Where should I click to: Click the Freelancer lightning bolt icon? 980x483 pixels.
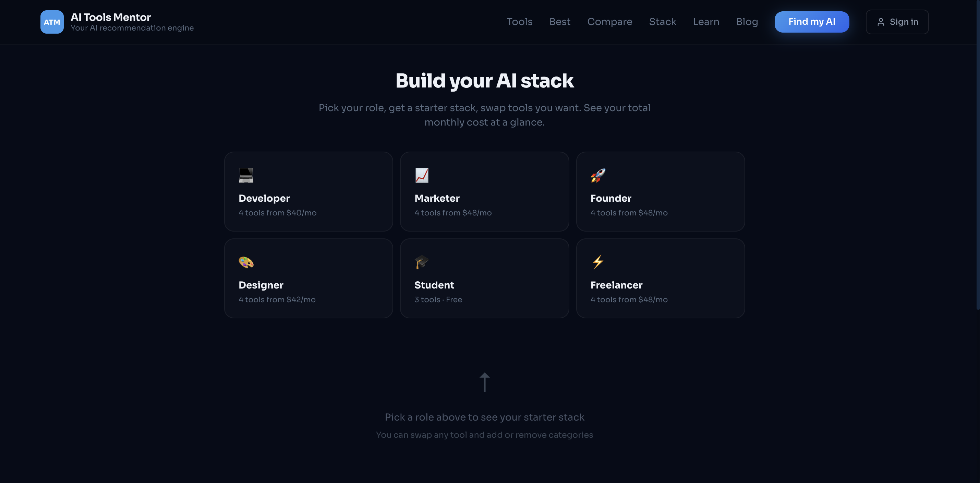[x=598, y=262]
